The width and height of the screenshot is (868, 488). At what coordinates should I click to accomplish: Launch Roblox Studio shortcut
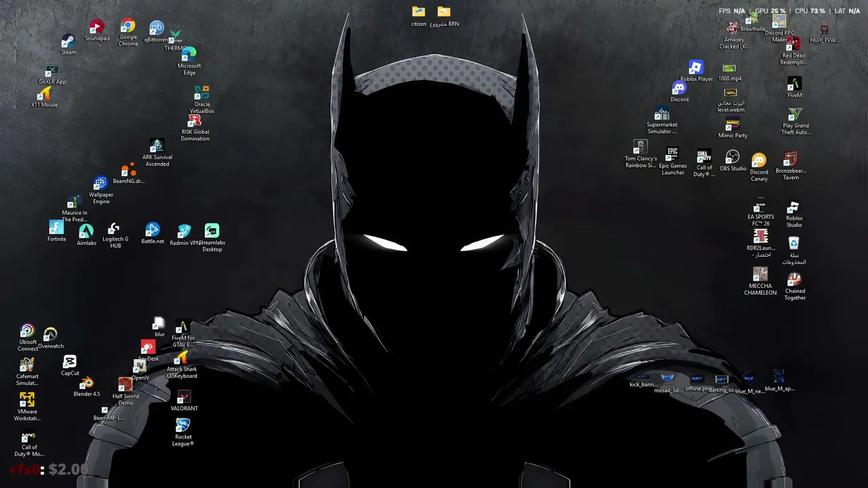click(794, 214)
